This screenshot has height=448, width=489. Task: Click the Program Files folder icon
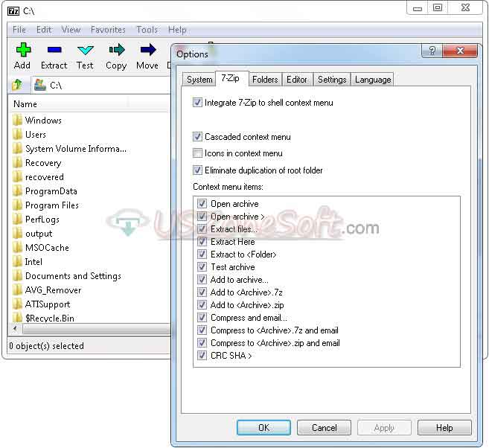pyautogui.click(x=17, y=205)
